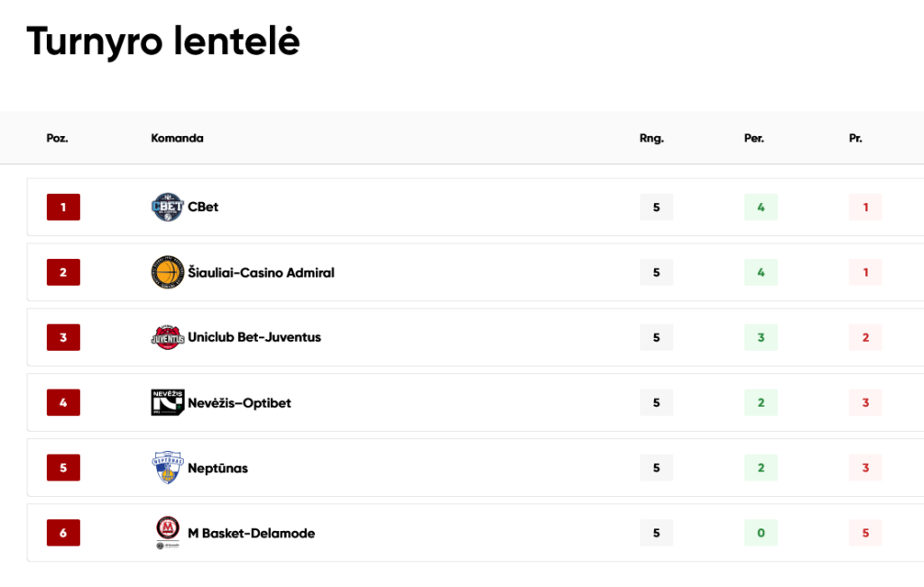924x587 pixels.
Task: Sort by the Komanda column header
Action: (x=177, y=138)
